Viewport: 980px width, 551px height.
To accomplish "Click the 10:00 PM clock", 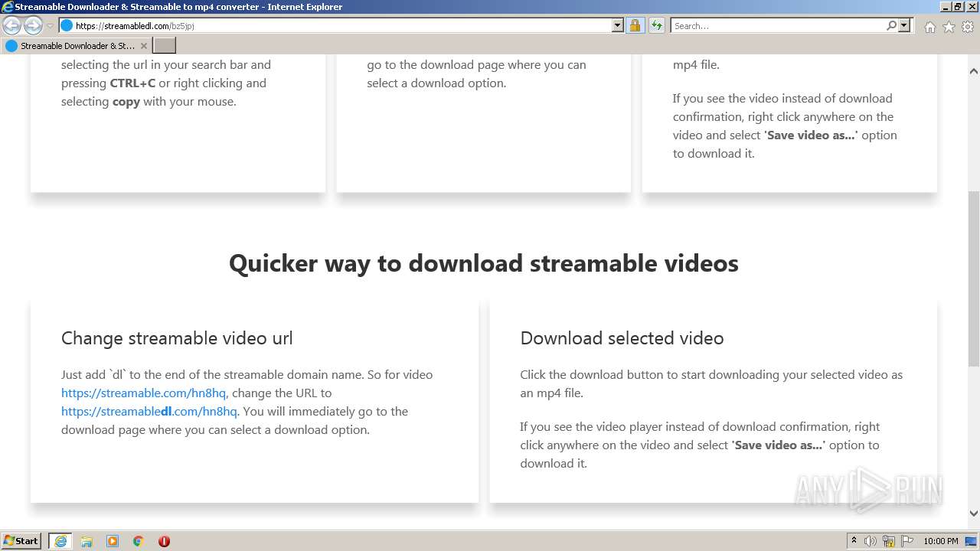I will pos(940,541).
